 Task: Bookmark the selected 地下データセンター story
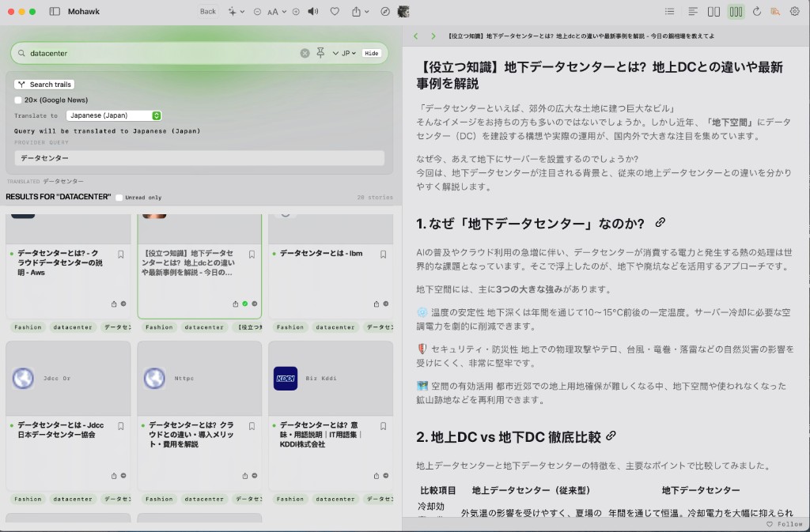point(252,255)
